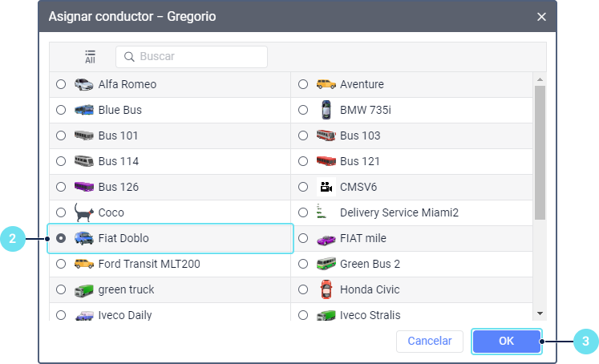
Task: Toggle the All list filter icon
Action: coord(90,57)
